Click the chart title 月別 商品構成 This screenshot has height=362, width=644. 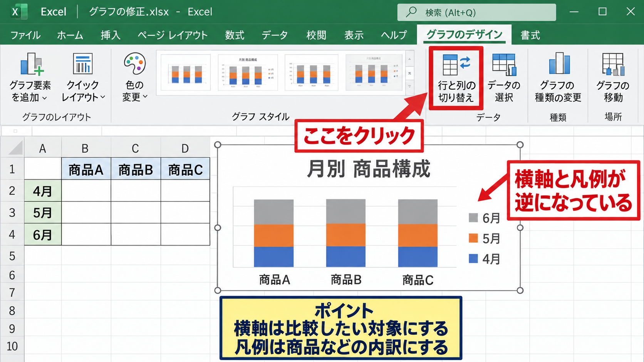point(368,169)
